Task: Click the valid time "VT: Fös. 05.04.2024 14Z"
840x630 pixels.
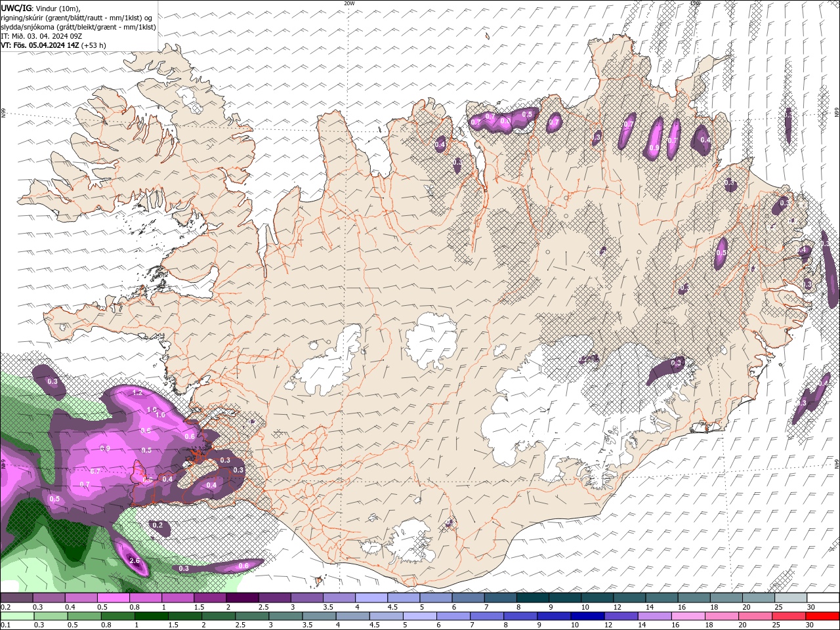Action: click(40, 45)
